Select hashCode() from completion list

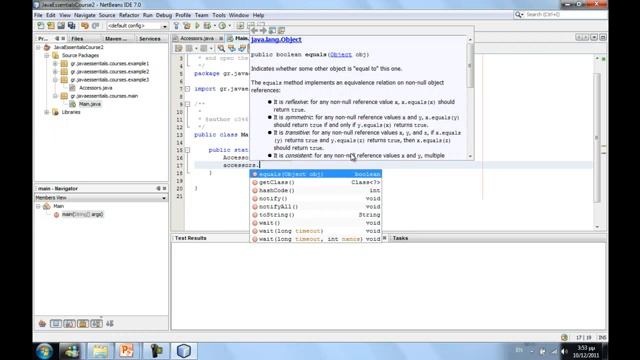[x=316, y=191]
